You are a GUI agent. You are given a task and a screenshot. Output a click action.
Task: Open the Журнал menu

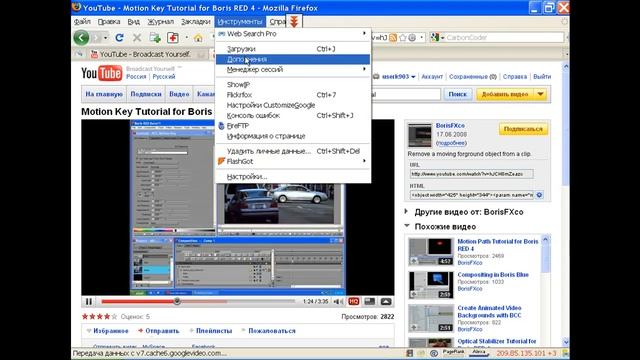tap(160, 22)
